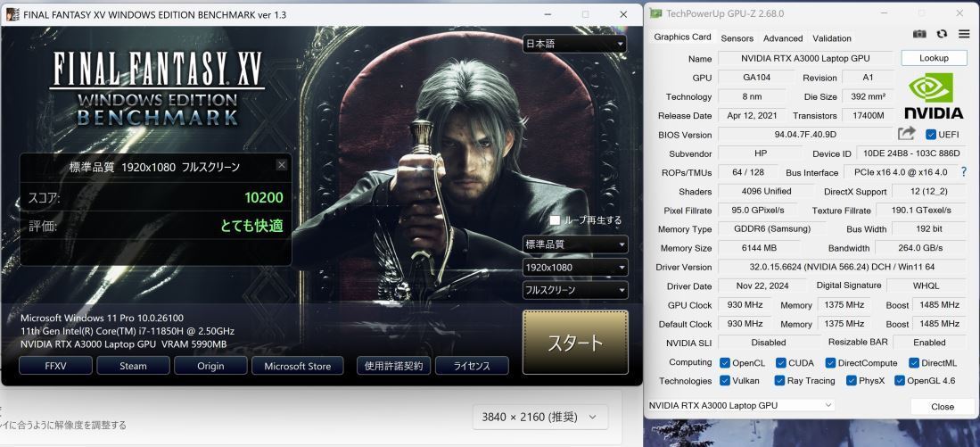Screen dimensions: 980x447
Task: Click the Driver Version field
Action: tap(841, 267)
